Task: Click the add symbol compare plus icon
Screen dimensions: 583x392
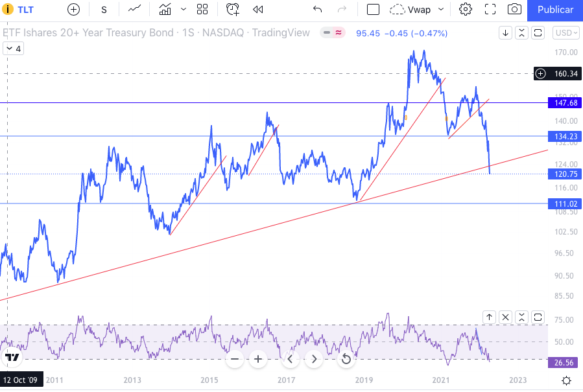Action: point(73,10)
